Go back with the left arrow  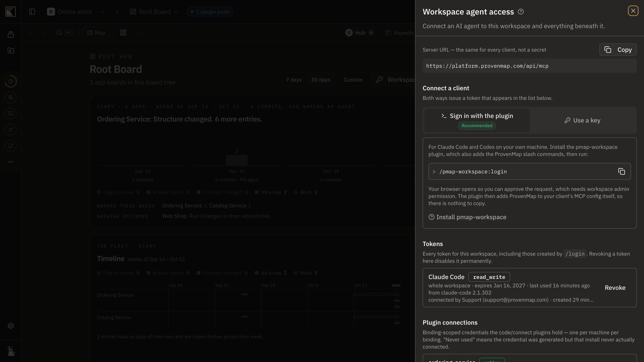(32, 33)
